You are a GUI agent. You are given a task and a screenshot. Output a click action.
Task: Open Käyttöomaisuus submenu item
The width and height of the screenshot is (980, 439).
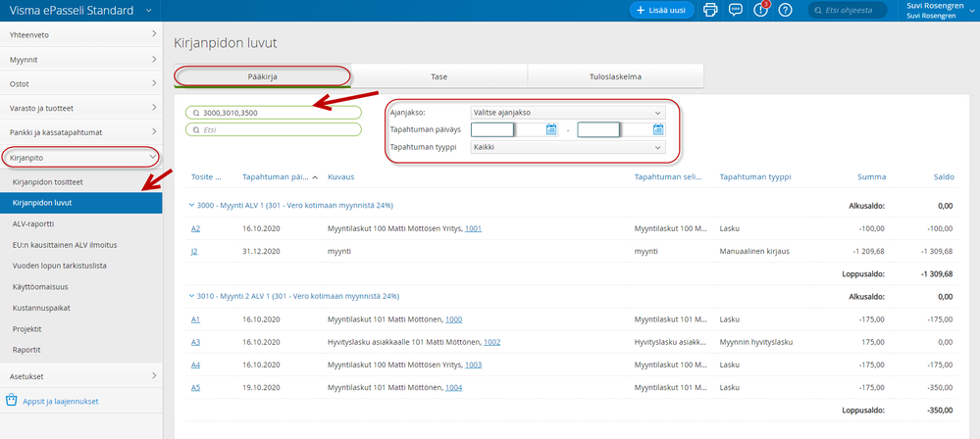click(x=81, y=287)
